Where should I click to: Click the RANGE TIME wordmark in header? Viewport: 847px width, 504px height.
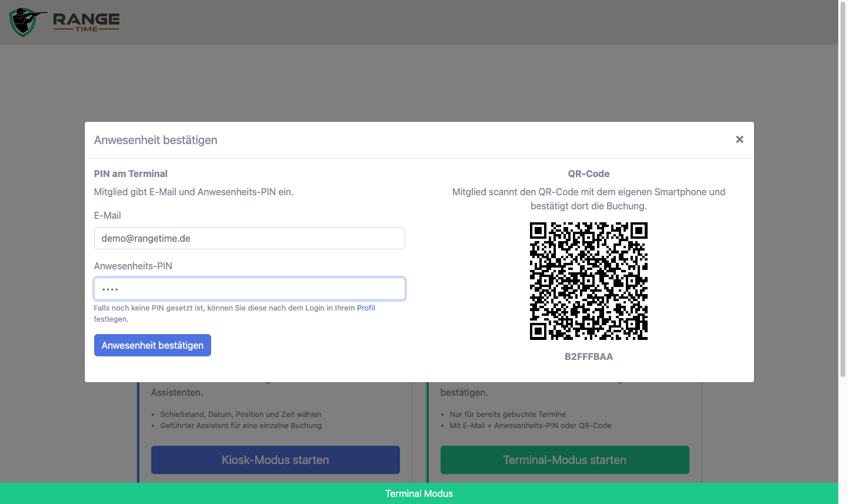click(86, 22)
